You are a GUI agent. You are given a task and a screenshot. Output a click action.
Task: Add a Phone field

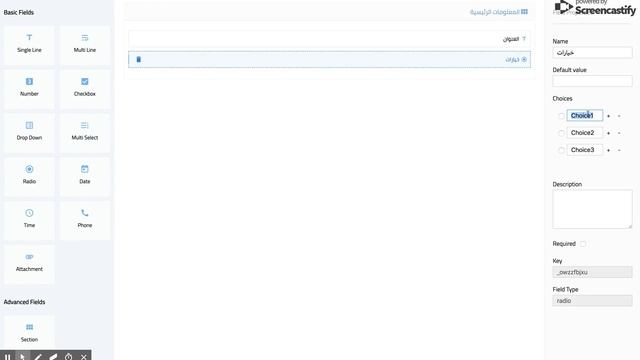point(84,220)
